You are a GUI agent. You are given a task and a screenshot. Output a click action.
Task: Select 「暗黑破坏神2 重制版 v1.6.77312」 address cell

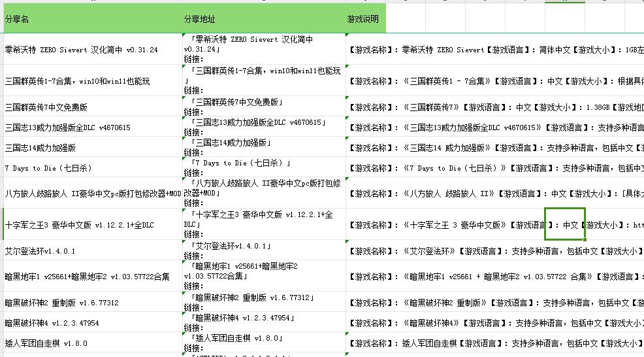[x=264, y=302]
